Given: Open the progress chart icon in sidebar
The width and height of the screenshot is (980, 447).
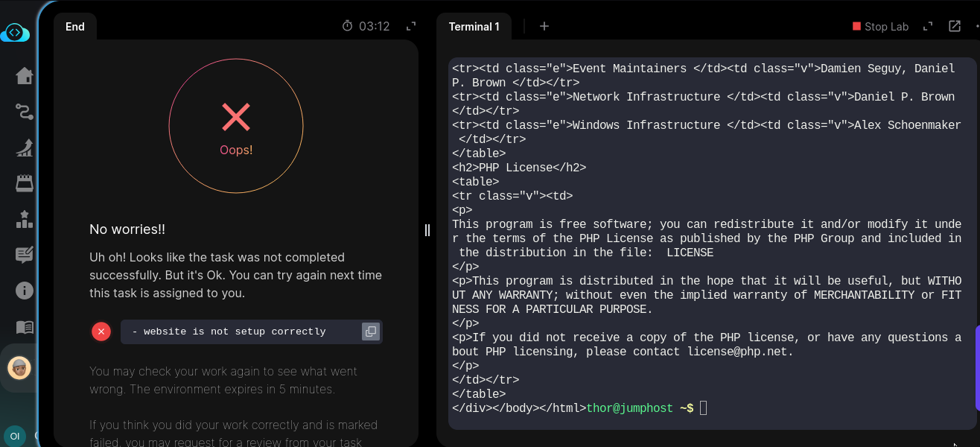Looking at the screenshot, I should click(25, 148).
